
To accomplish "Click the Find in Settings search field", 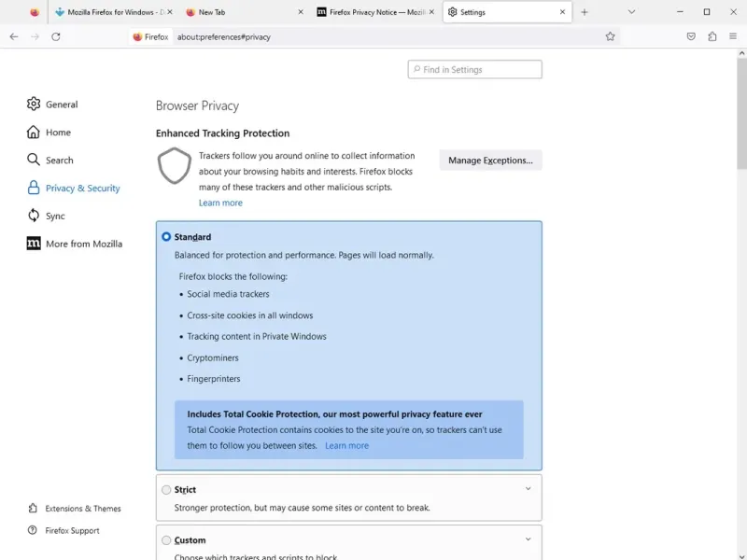I will pos(475,69).
